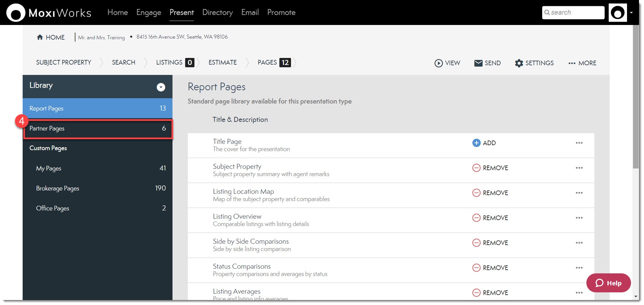Open the Email menu
This screenshot has width=644, height=305.
250,12
